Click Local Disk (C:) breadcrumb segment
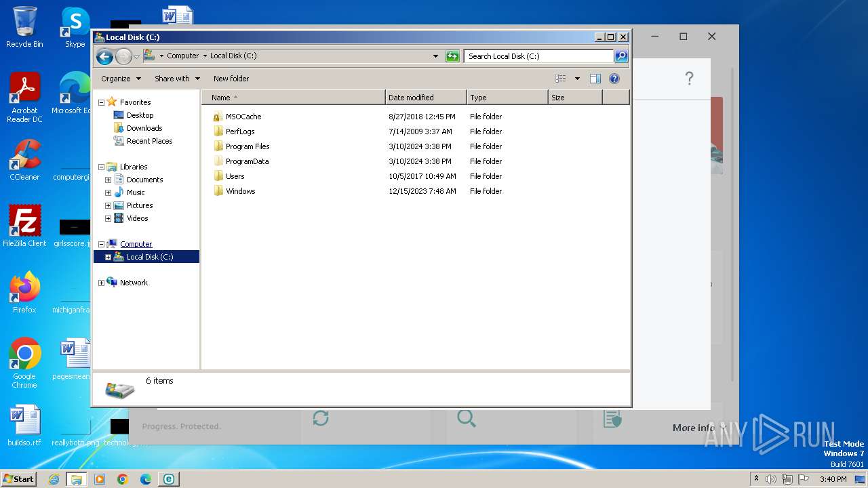Image resolution: width=868 pixels, height=488 pixels. [x=233, y=56]
